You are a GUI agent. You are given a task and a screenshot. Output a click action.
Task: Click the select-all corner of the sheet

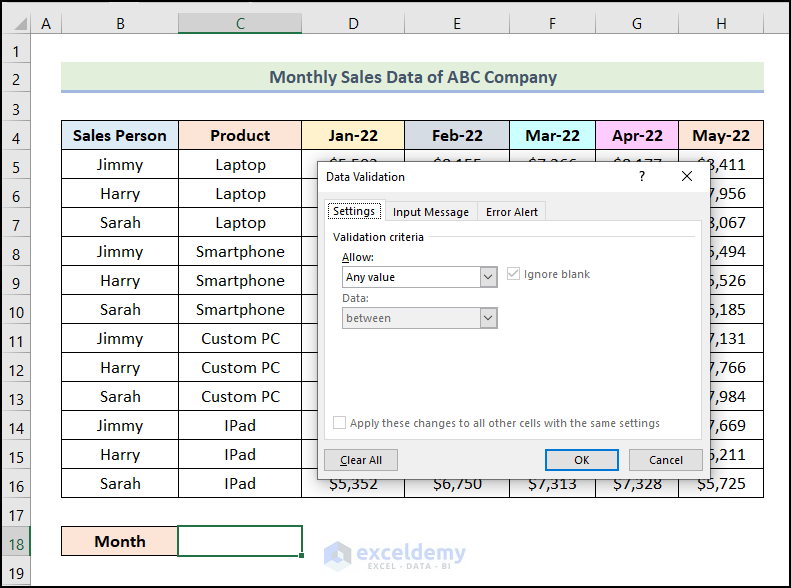[17, 23]
